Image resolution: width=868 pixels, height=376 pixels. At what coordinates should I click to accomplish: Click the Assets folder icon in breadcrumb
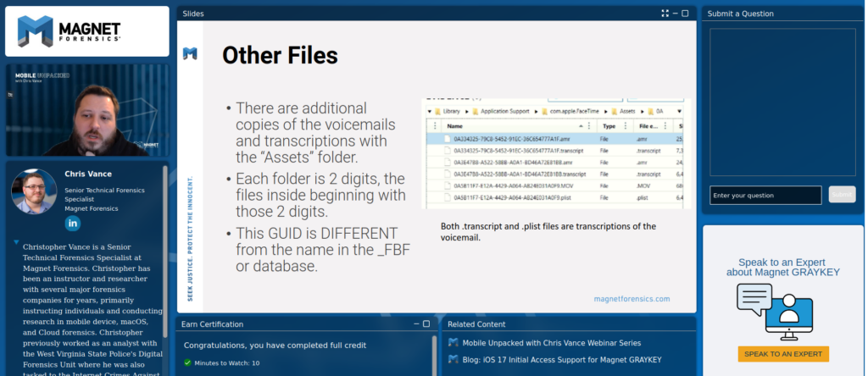point(614,111)
